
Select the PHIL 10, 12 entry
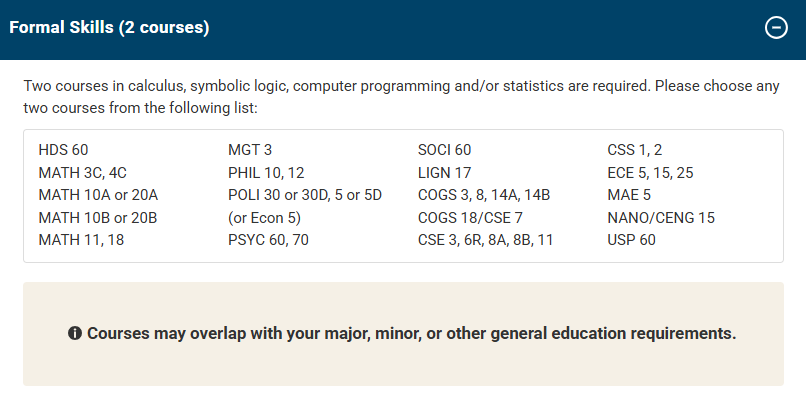(266, 172)
